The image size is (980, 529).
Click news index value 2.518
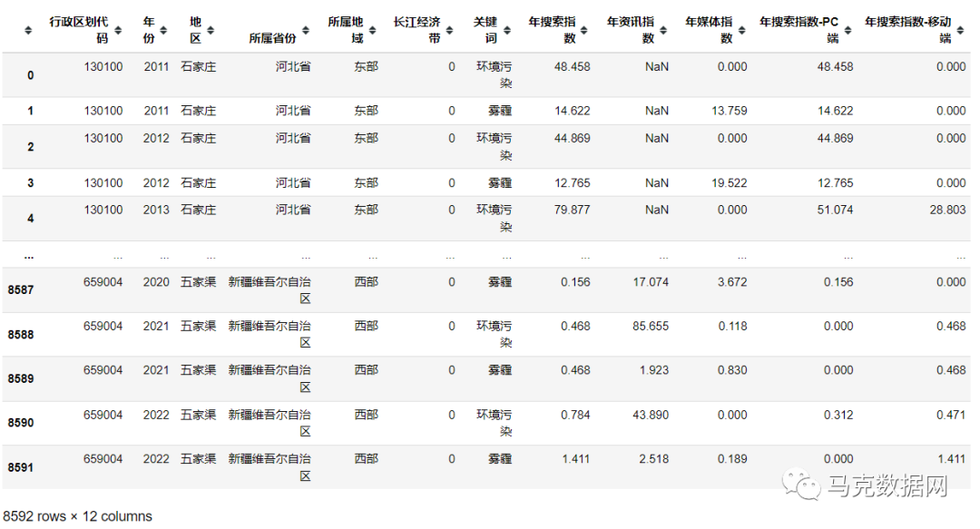(653, 460)
